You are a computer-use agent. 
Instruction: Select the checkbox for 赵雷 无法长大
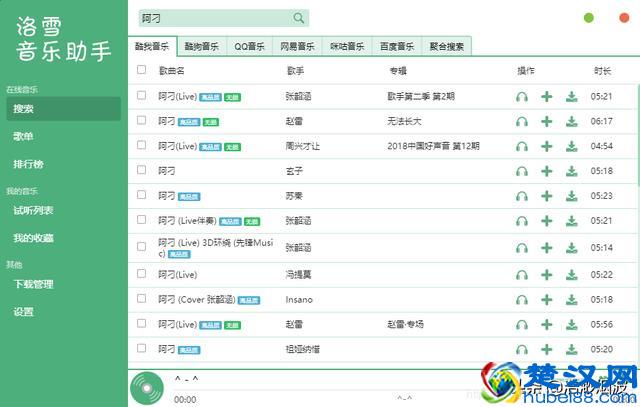click(142, 120)
